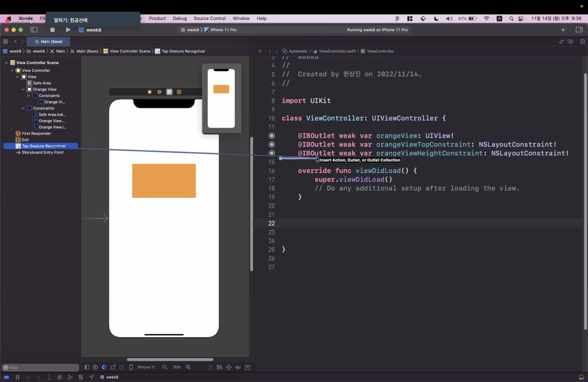Collapse Constraints under Orange View
Screen dimensions: 588x382
pos(29,96)
